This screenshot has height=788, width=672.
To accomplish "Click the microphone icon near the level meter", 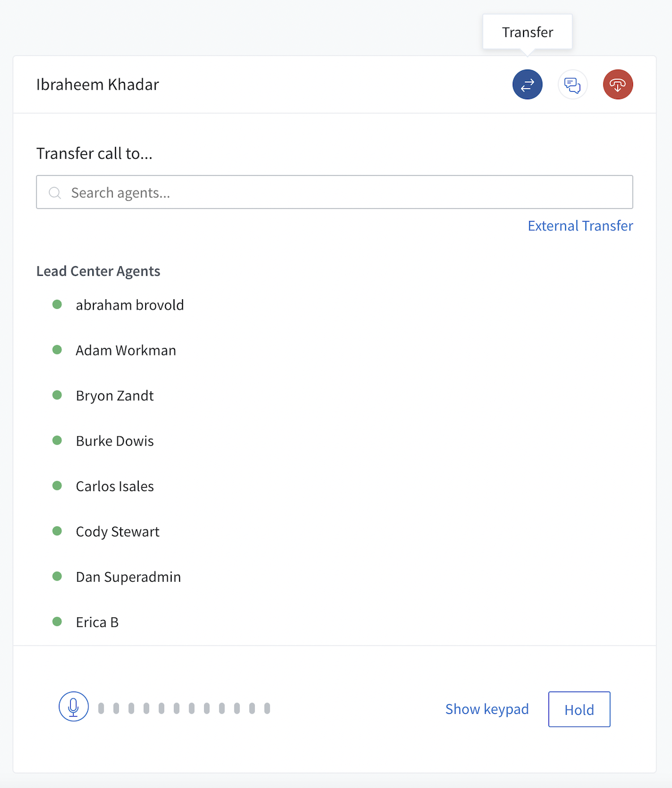I will coord(73,706).
